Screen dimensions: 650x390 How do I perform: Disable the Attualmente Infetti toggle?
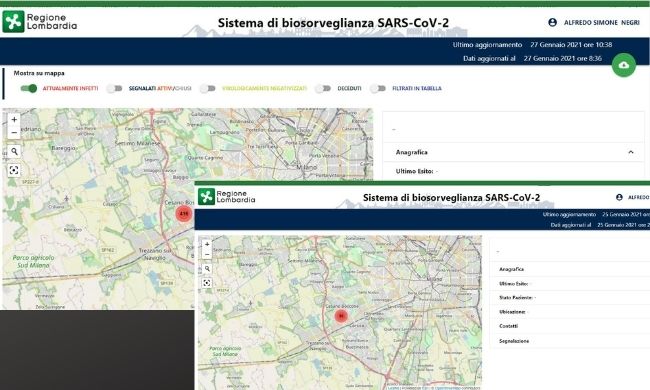tap(29, 88)
